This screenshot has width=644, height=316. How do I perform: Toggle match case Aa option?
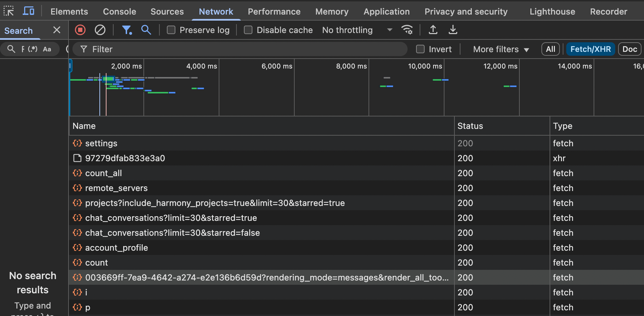point(47,49)
